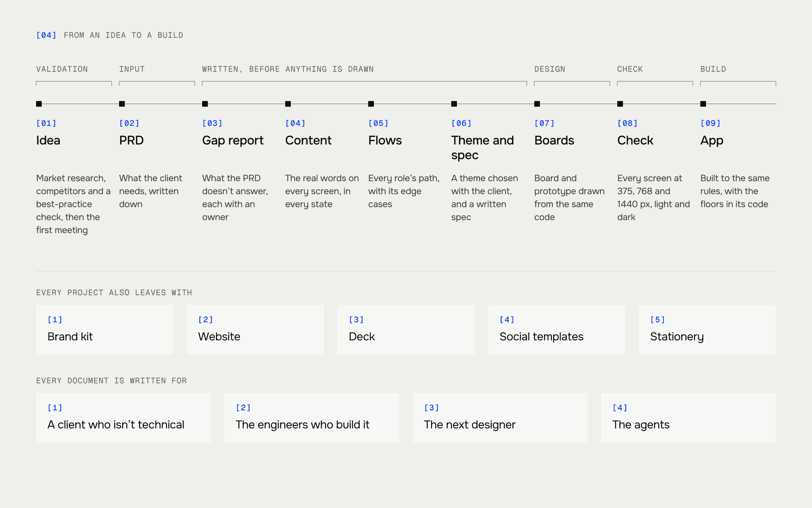Open 'The engineers who build it' card

coord(312,418)
